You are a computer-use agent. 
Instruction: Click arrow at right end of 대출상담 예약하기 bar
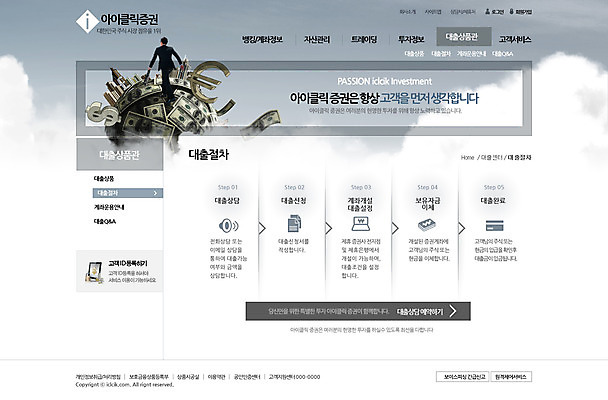tap(453, 311)
